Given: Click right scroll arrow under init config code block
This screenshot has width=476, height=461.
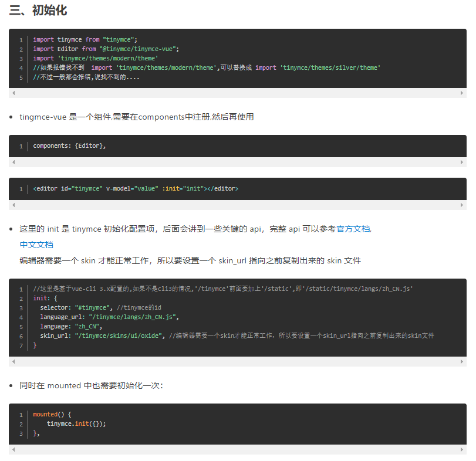Looking at the screenshot, I should coord(462,361).
